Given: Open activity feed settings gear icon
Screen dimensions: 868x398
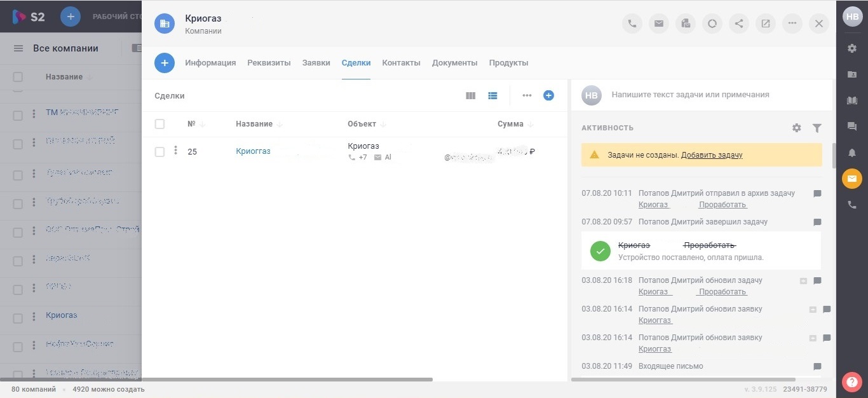Looking at the screenshot, I should (x=796, y=127).
